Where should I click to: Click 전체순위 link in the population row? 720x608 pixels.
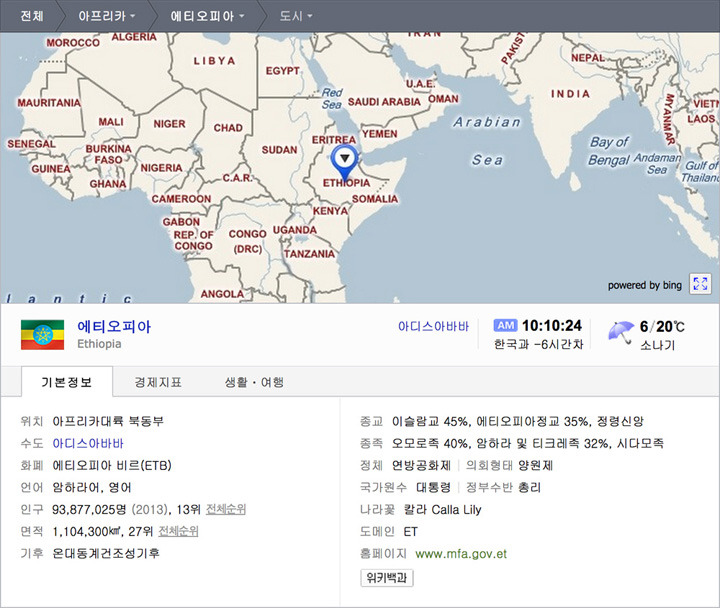pos(223,509)
